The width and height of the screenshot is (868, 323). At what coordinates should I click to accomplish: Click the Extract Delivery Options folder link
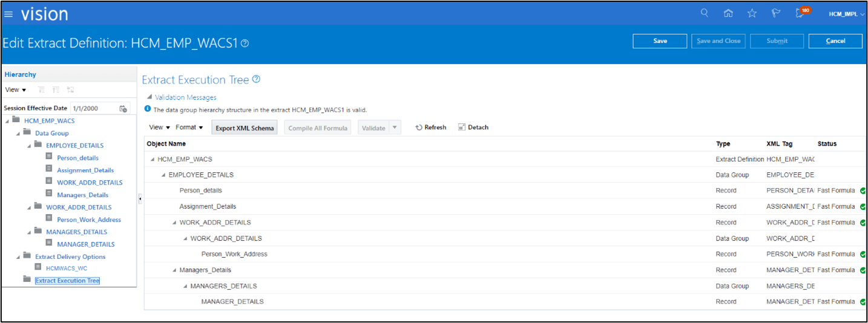pos(70,256)
